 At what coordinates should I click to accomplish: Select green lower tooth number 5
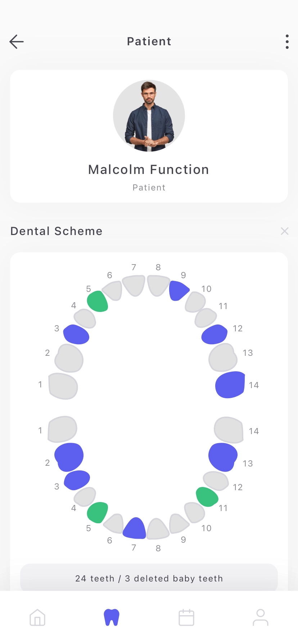pos(98,512)
